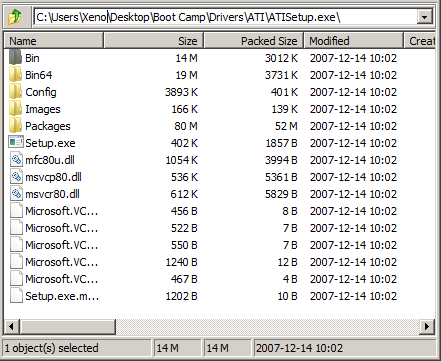This screenshot has width=441, height=361.
Task: Select the Bin folder icon
Action: click(x=15, y=58)
